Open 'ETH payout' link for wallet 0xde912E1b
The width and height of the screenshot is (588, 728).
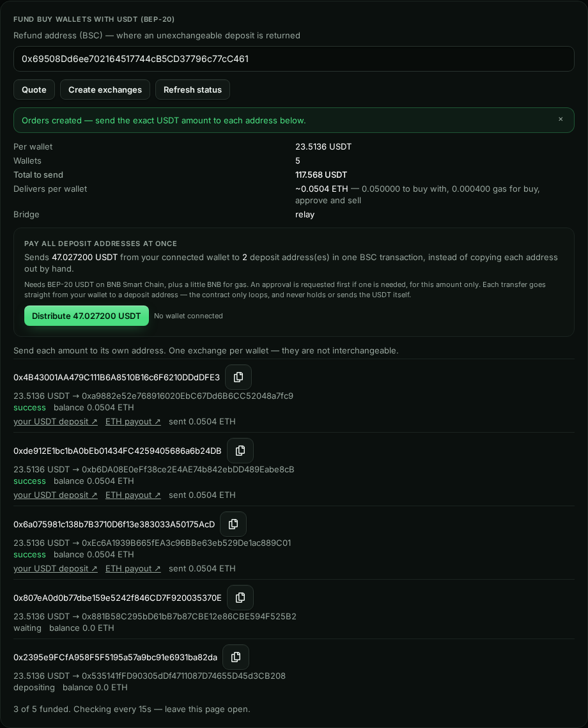click(x=133, y=495)
